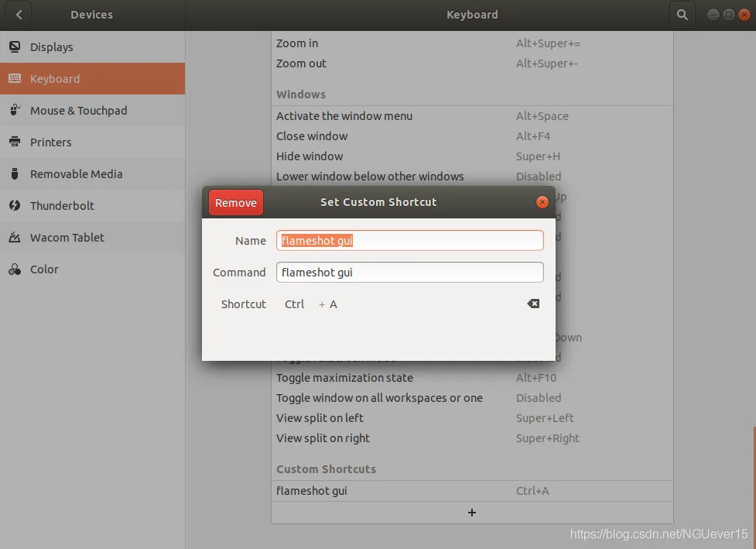The height and width of the screenshot is (549, 756).
Task: Click the Alt+Super+- shortcut value
Action: pyautogui.click(x=547, y=63)
